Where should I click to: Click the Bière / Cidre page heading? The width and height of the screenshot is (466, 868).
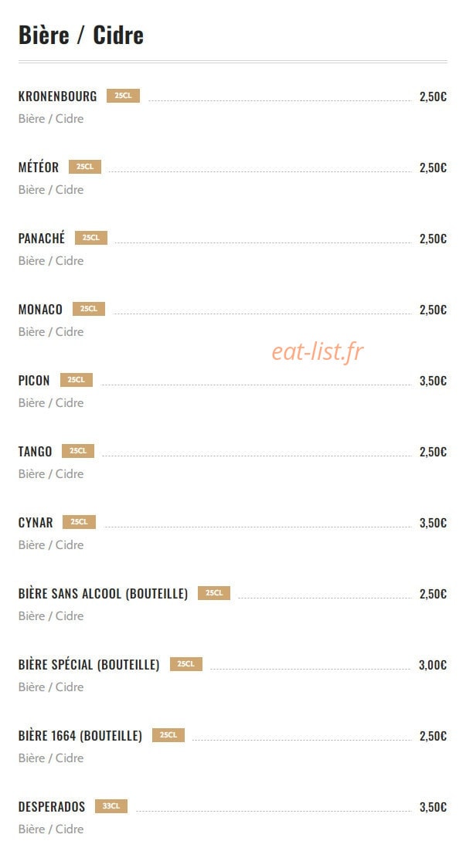click(81, 35)
